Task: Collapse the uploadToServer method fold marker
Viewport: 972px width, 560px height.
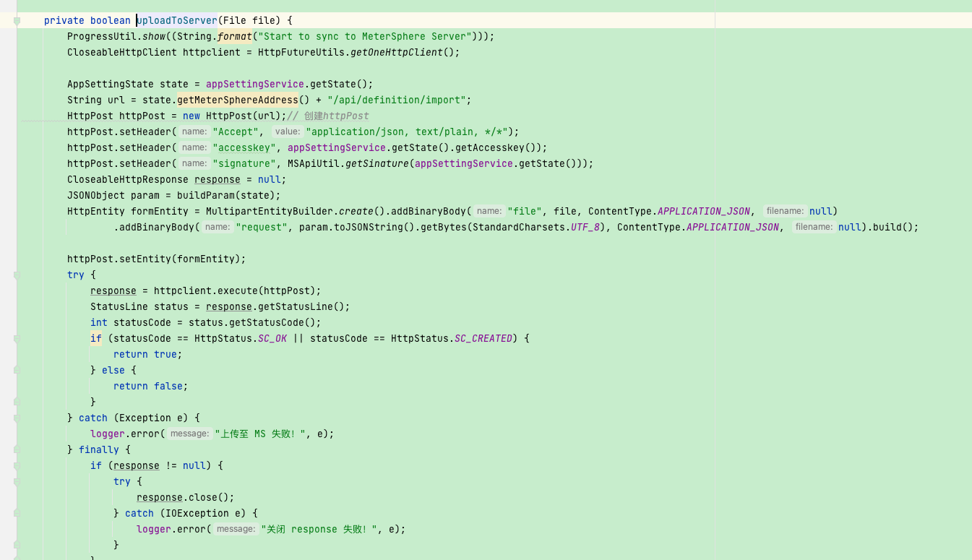Action: 17,21
